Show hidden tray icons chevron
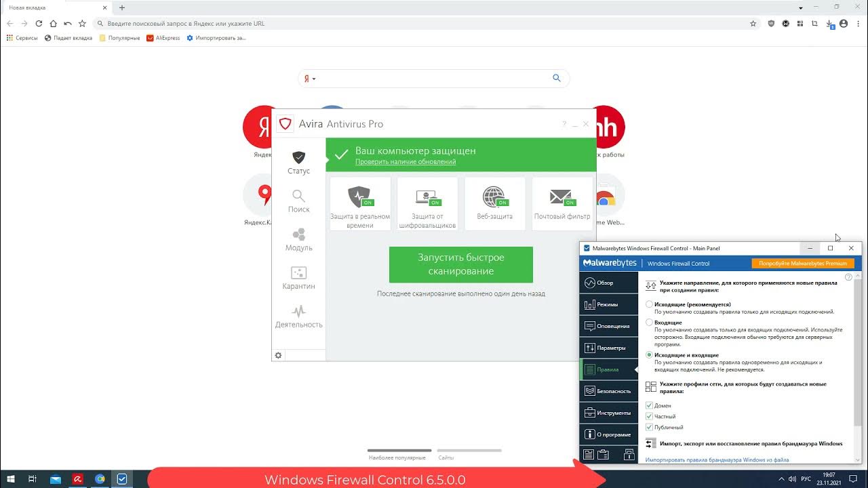This screenshot has width=868, height=488. tap(781, 479)
